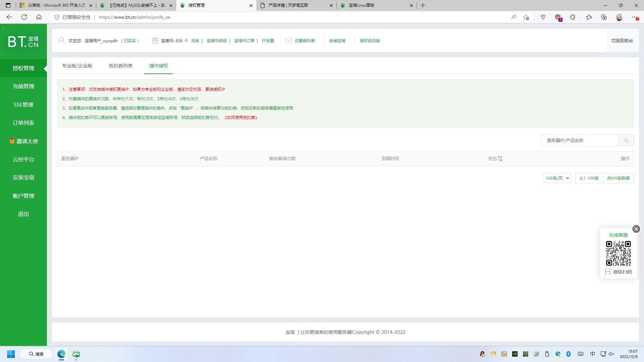The width and height of the screenshot is (644, 362).
Task: Click the status column filter icon
Action: click(x=500, y=159)
